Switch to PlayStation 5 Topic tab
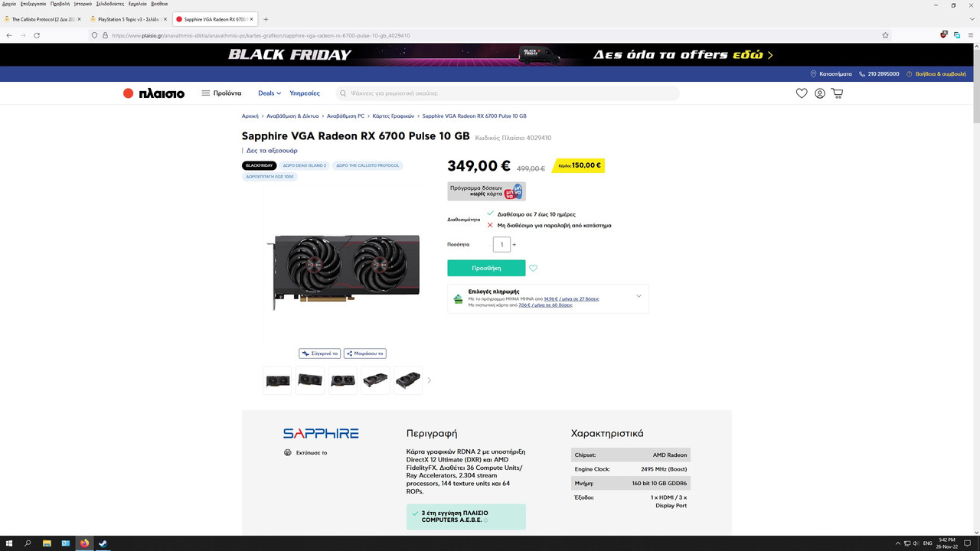The height and width of the screenshot is (551, 980). pyautogui.click(x=127, y=19)
